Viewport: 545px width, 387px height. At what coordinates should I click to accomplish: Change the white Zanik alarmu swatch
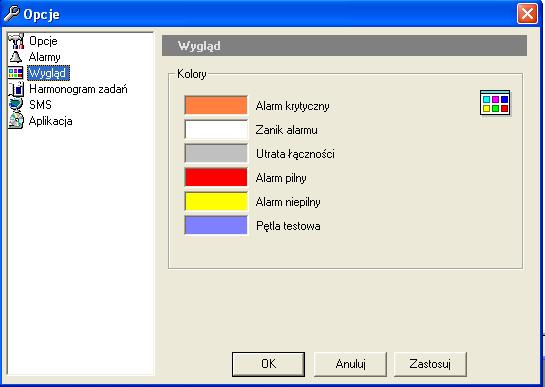coord(216,129)
